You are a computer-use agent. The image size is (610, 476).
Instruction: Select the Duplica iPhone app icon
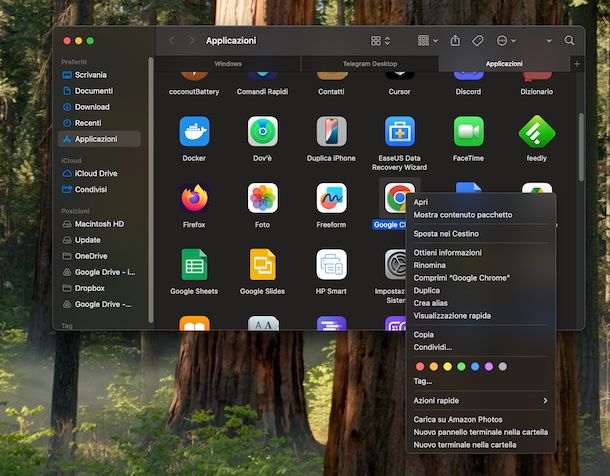point(331,131)
